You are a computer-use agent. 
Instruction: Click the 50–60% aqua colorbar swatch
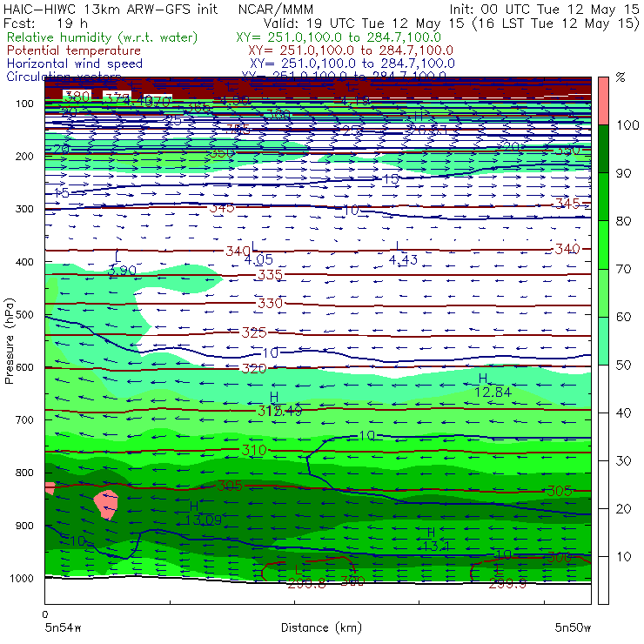(603, 341)
